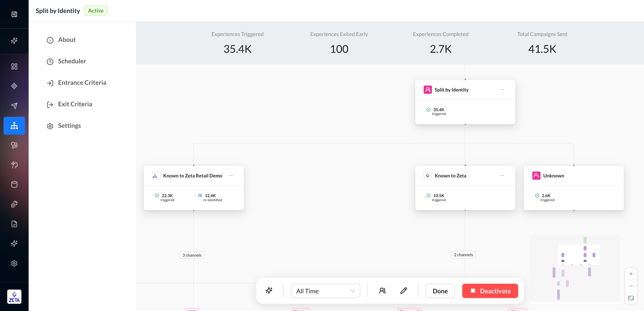Click the pencil edit icon in toolbar
This screenshot has height=311, width=644.
(403, 290)
